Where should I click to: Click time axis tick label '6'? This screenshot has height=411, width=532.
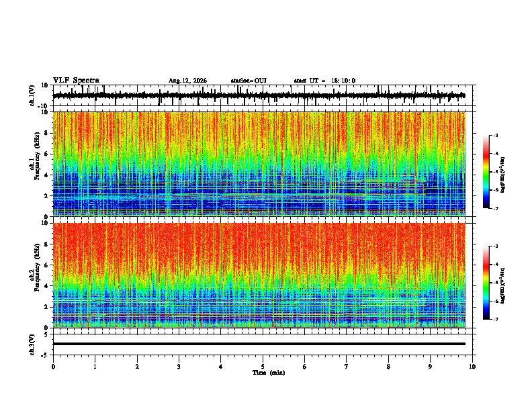pos(305,367)
